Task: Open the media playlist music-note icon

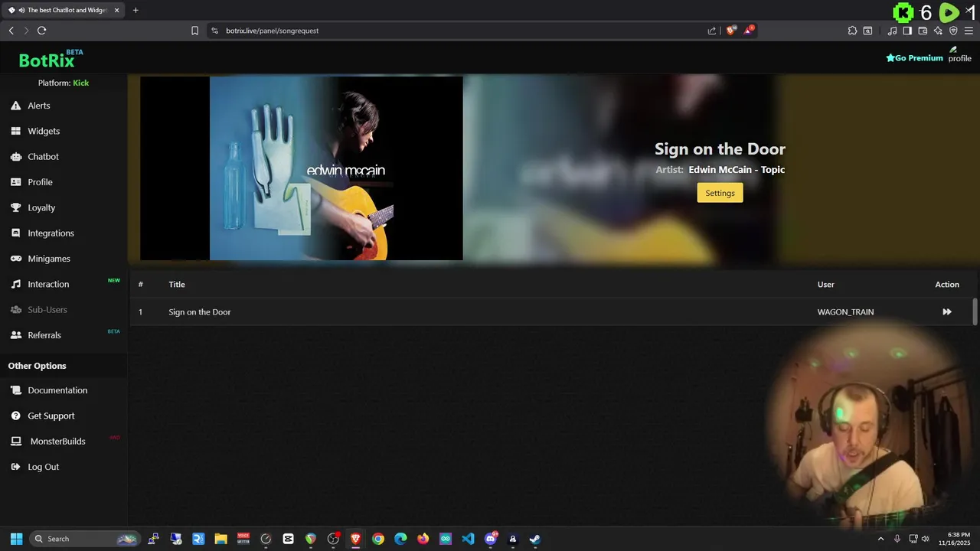Action: click(892, 31)
